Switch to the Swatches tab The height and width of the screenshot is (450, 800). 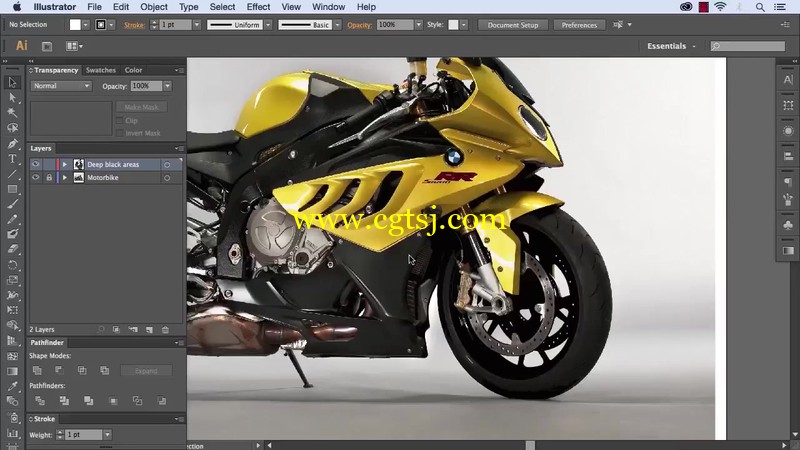point(101,70)
